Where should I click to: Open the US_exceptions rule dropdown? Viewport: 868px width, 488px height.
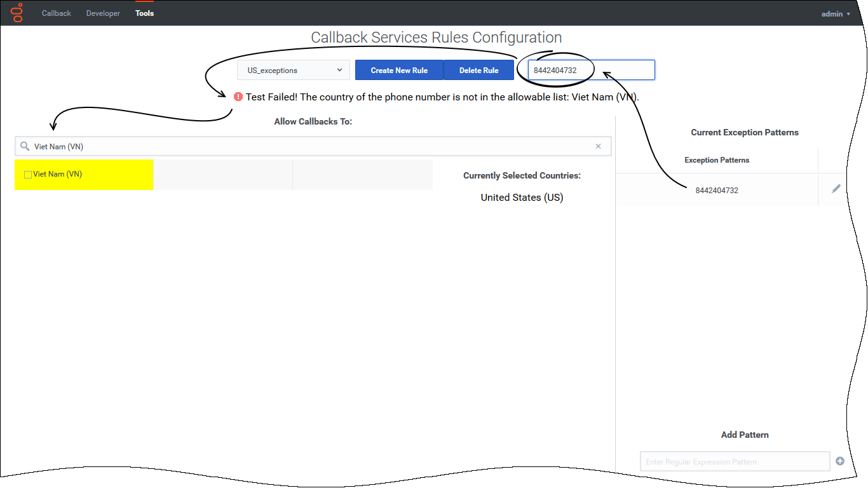[294, 70]
